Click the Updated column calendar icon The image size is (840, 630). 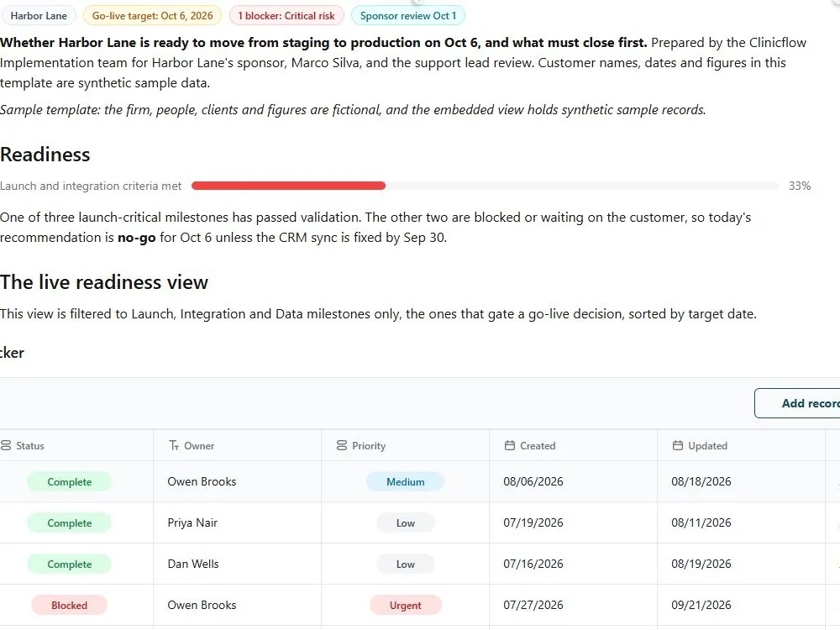(x=678, y=445)
